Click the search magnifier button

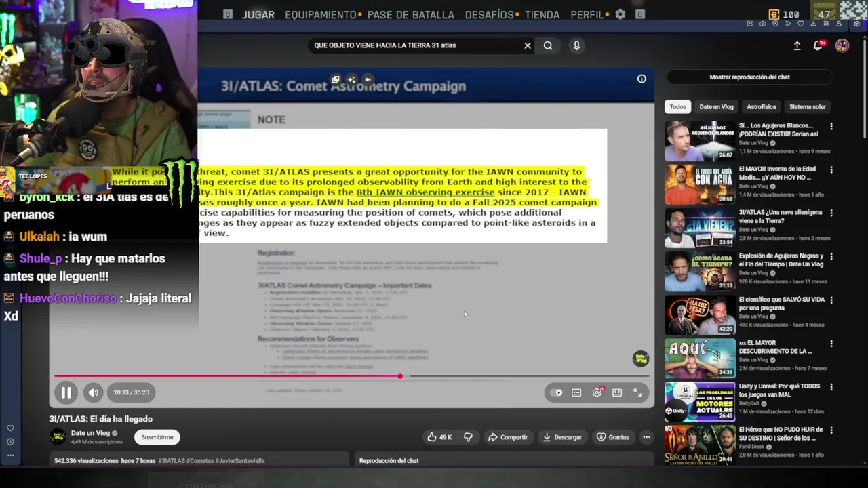[x=548, y=45]
